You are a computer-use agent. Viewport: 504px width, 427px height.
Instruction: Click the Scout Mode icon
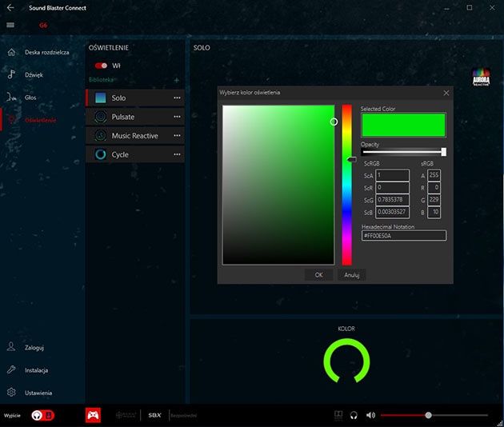(126, 415)
